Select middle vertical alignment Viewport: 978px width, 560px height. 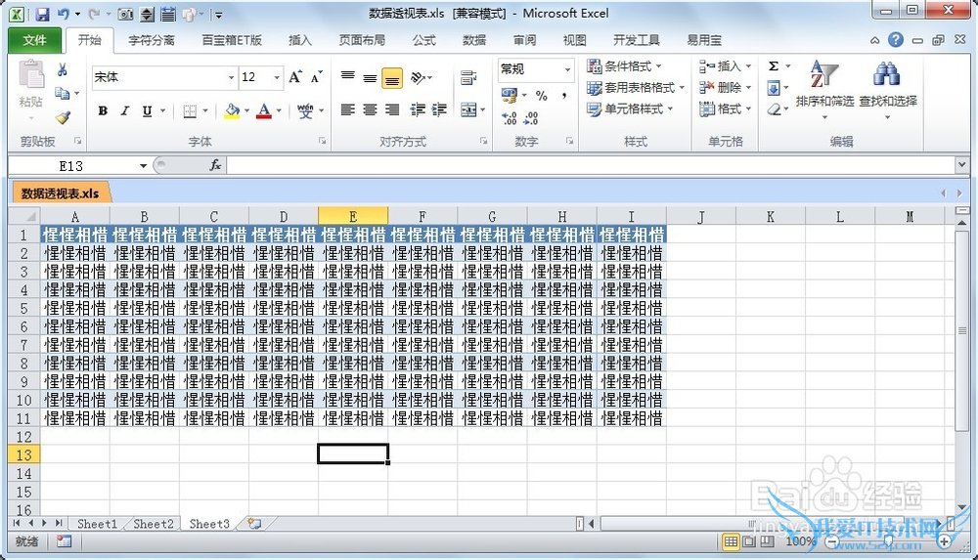370,78
